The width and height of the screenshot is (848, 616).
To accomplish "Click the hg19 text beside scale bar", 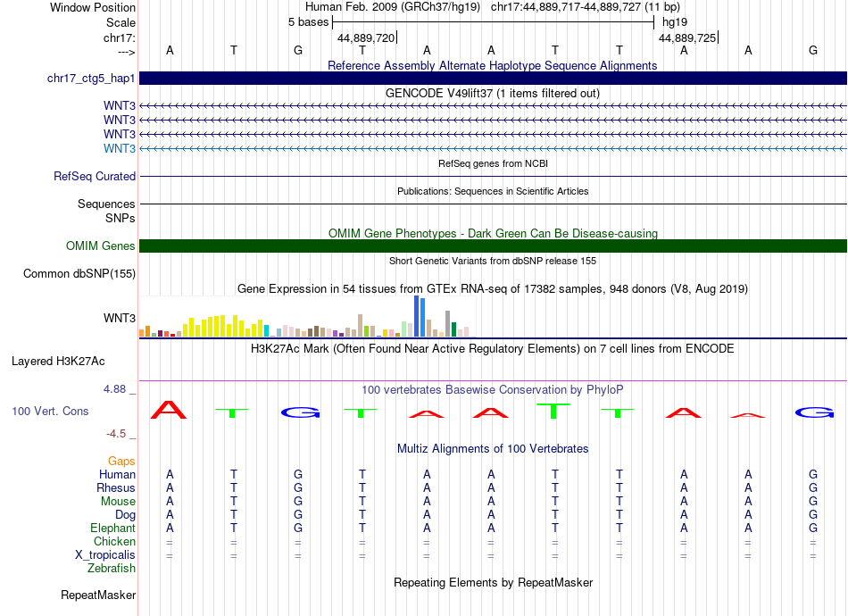I will pos(675,22).
